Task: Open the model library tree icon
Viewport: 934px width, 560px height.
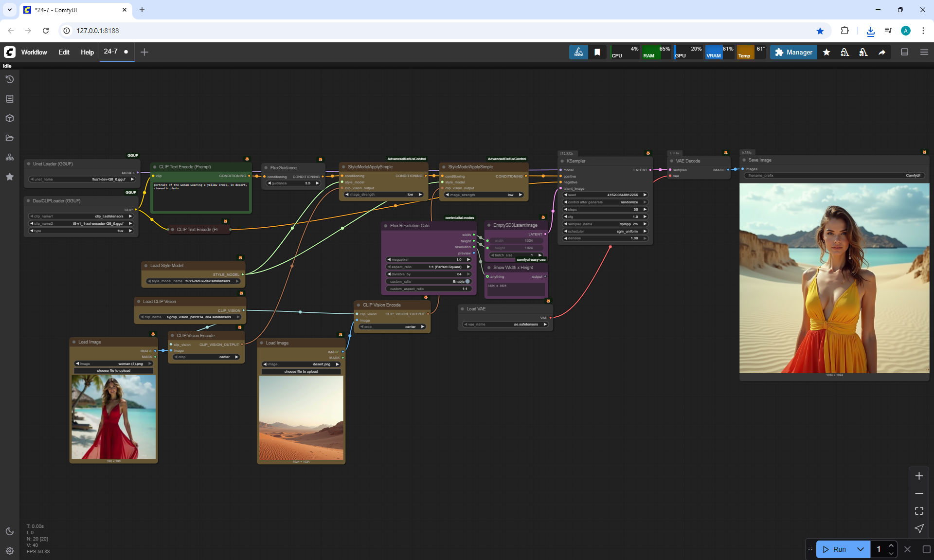Action: [9, 157]
